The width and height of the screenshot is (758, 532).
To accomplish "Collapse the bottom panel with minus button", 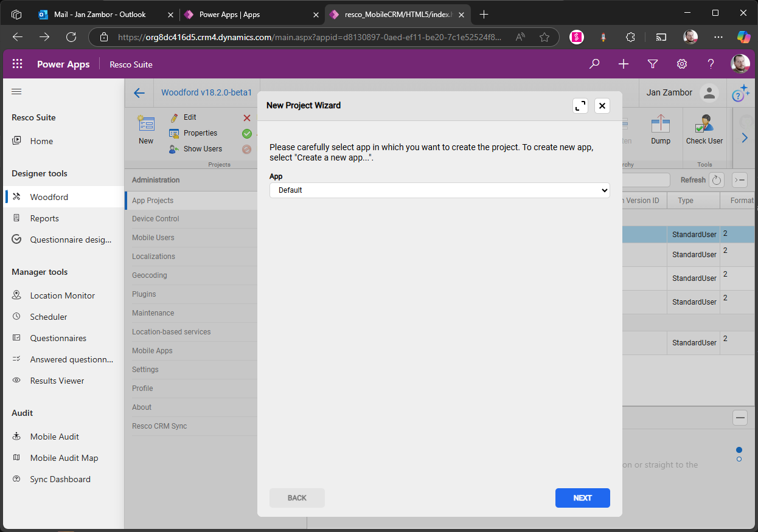I will click(740, 418).
